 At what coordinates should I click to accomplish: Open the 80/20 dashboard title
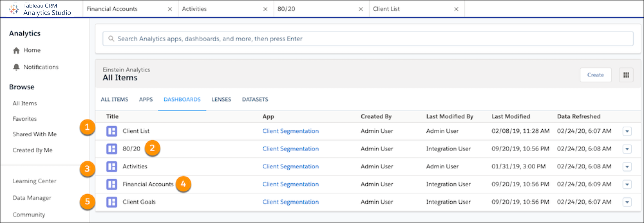point(131,149)
